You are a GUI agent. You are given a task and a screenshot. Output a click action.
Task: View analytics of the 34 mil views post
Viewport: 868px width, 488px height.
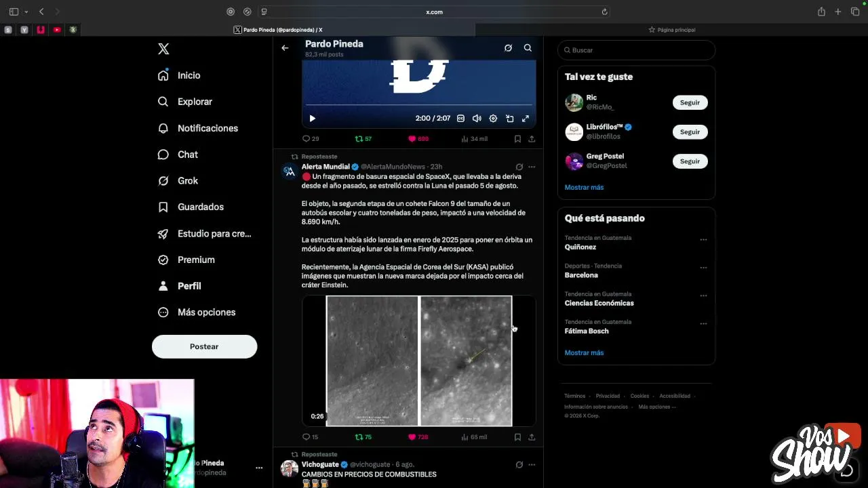pyautogui.click(x=474, y=139)
